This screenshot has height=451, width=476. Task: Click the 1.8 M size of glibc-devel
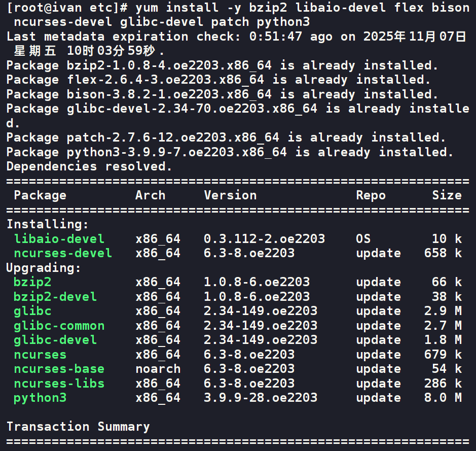coord(443,340)
